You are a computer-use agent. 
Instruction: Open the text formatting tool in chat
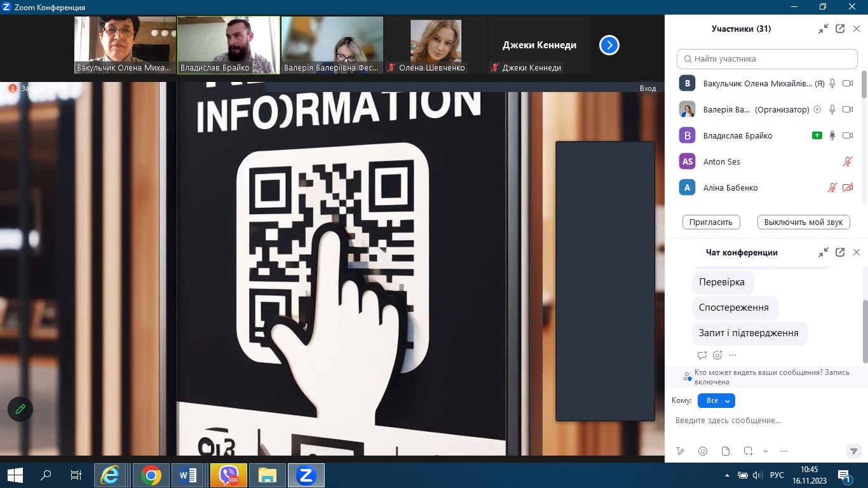681,451
